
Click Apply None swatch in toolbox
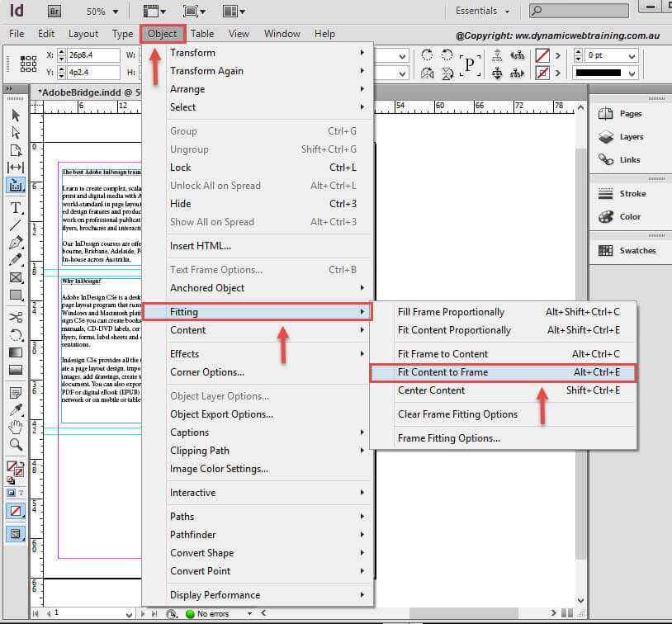point(16,511)
